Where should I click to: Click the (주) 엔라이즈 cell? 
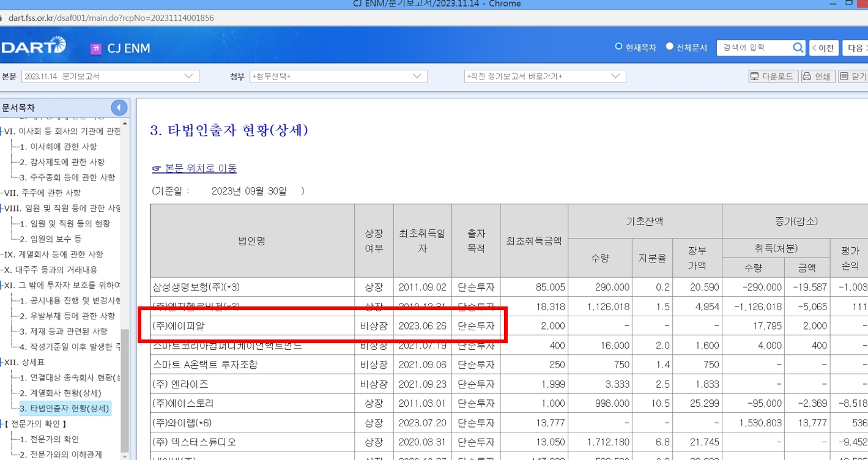tap(252, 384)
